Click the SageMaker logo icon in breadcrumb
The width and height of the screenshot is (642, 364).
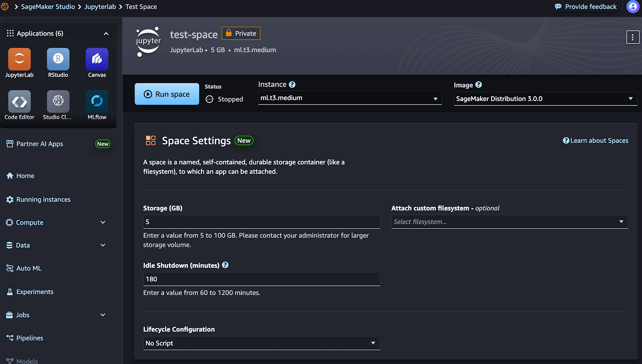pyautogui.click(x=4, y=6)
